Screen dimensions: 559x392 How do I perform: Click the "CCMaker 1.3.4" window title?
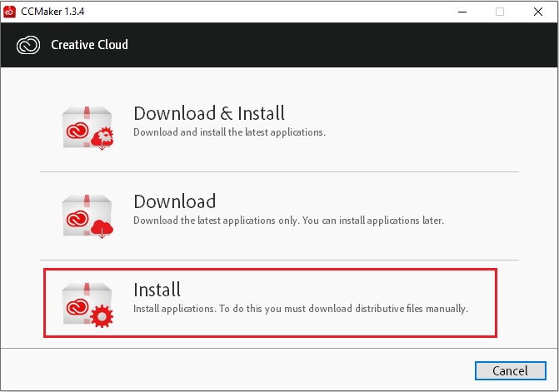pos(53,11)
